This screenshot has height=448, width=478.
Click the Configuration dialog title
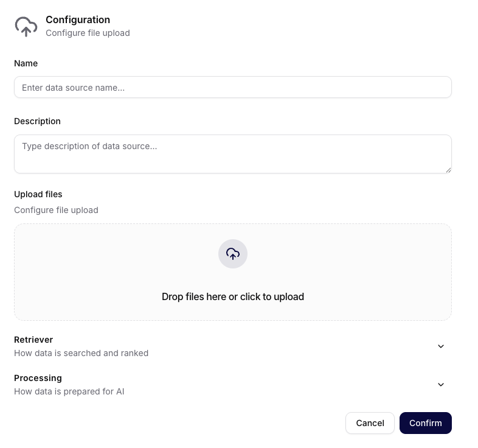[x=78, y=19]
